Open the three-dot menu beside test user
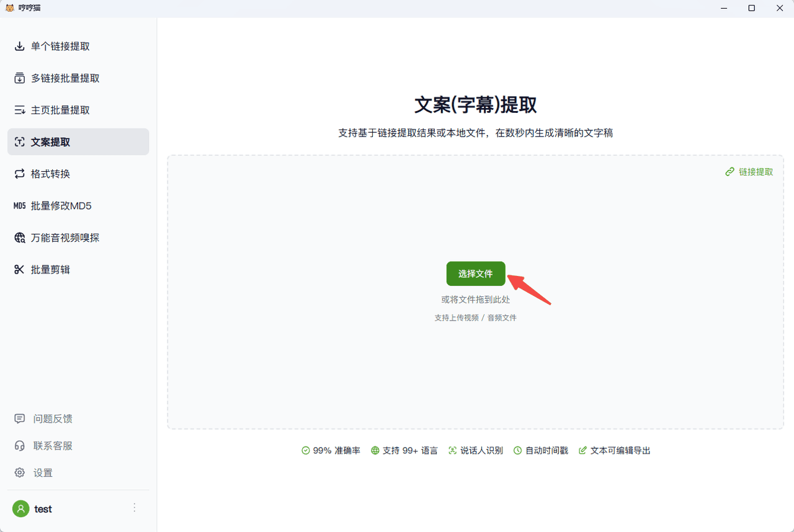The width and height of the screenshot is (794, 532). 135,508
